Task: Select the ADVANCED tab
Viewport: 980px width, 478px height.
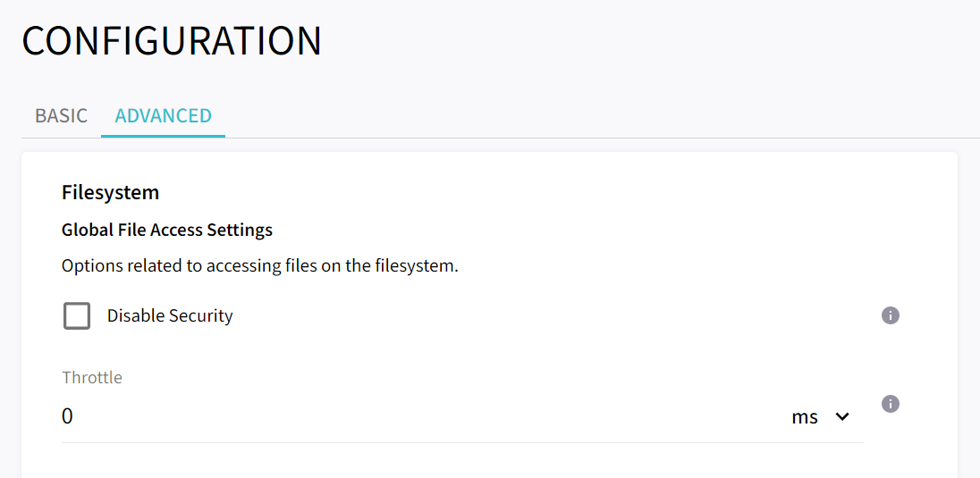Action: coord(163,116)
